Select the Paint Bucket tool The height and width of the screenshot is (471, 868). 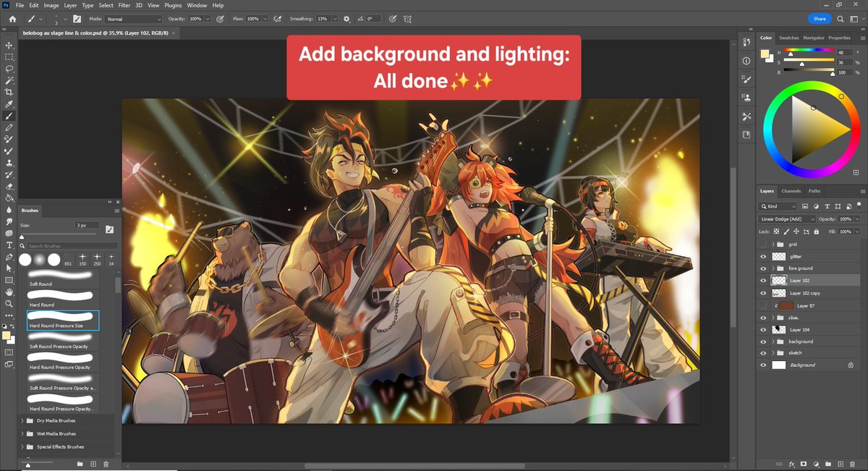9,198
